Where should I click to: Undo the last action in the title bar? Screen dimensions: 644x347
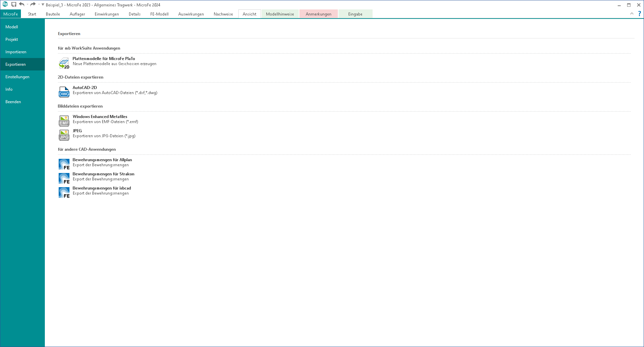pos(22,4)
